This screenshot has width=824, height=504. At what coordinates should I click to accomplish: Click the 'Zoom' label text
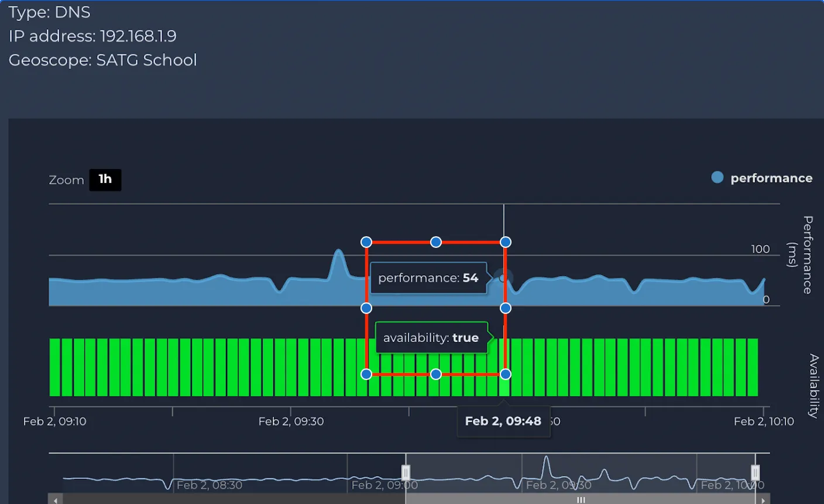click(67, 180)
